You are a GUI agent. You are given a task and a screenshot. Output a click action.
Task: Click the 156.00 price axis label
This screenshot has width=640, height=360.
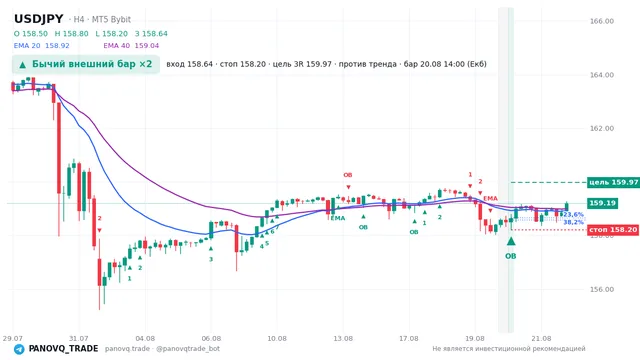[602, 289]
